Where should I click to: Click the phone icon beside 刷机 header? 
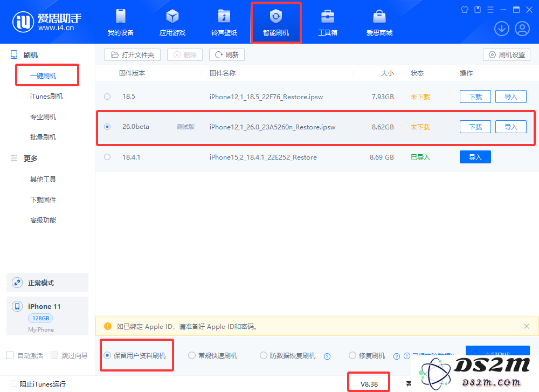[14, 54]
